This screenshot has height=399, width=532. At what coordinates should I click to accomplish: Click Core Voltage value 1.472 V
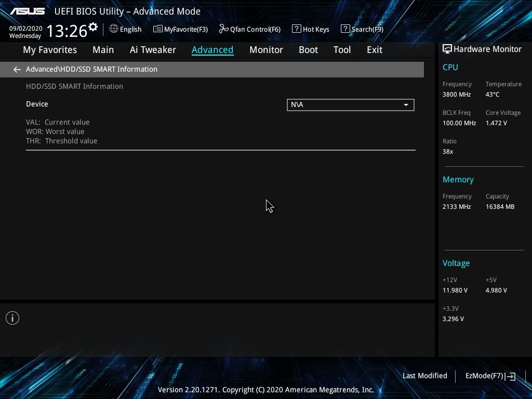point(496,123)
